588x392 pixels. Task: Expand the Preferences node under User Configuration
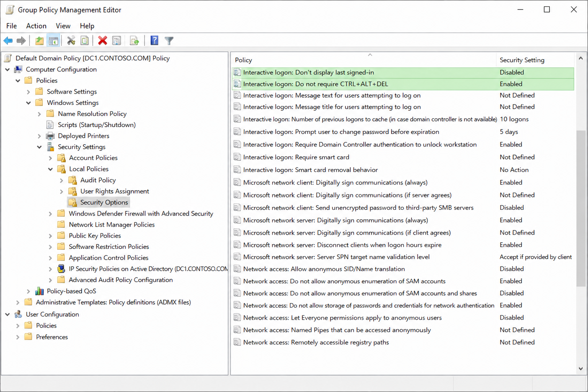18,337
